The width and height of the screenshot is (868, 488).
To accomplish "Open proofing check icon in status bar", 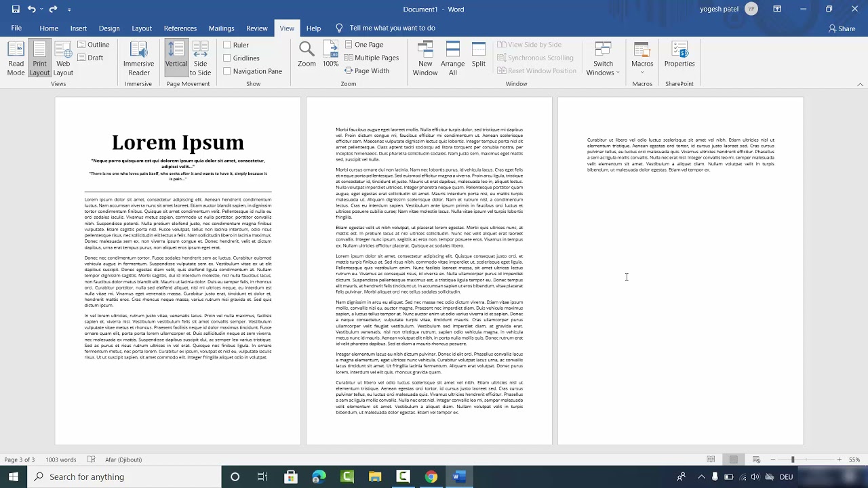I will pyautogui.click(x=92, y=460).
